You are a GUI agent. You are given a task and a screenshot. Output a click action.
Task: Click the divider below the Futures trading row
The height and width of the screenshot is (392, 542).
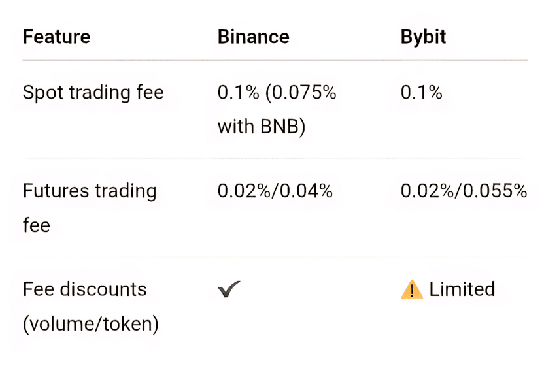(x=275, y=257)
